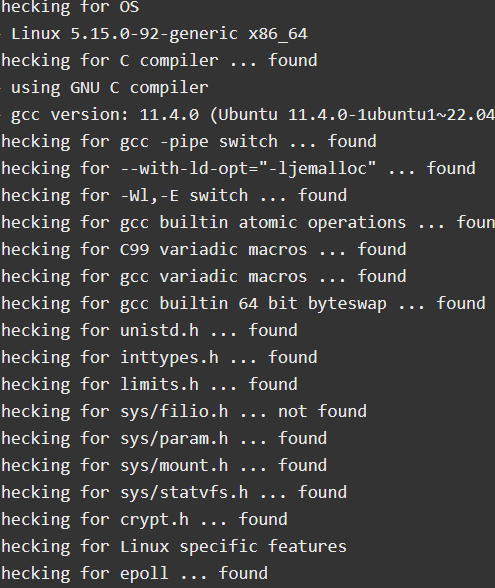The height and width of the screenshot is (588, 495).
Task: Click the sys/statvfs.h check line
Action: click(x=174, y=493)
